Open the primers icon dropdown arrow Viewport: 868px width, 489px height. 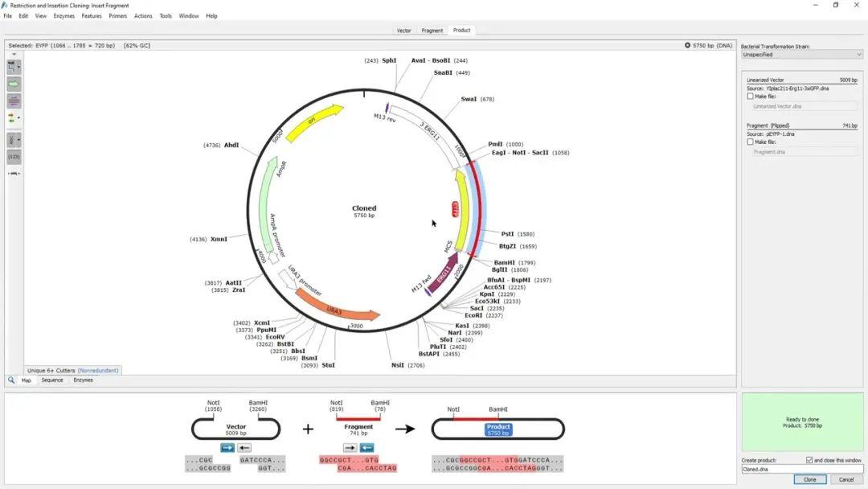pyautogui.click(x=19, y=117)
